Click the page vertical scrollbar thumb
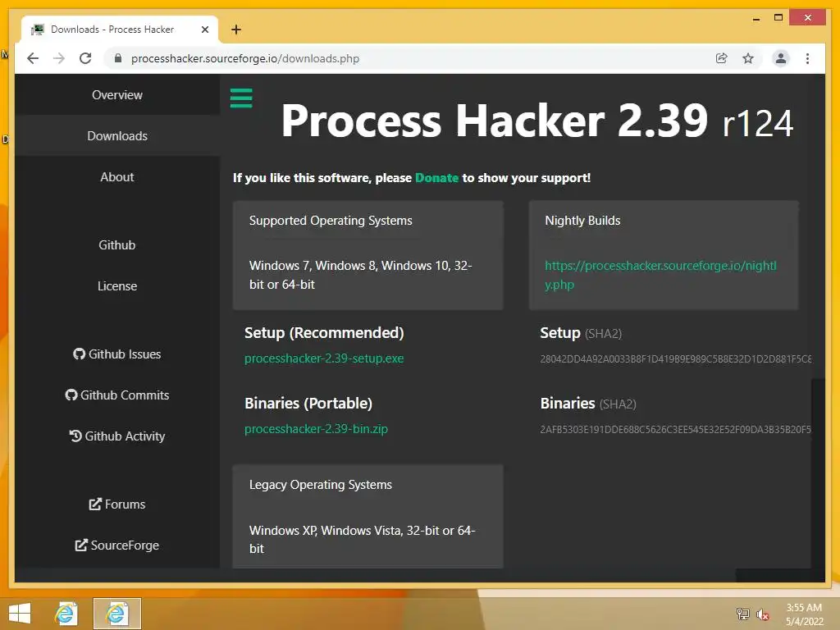The image size is (840, 630). (818, 473)
